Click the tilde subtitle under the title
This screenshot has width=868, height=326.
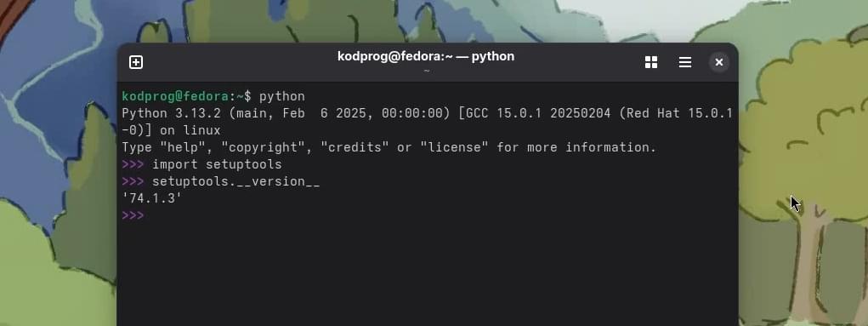tap(426, 71)
